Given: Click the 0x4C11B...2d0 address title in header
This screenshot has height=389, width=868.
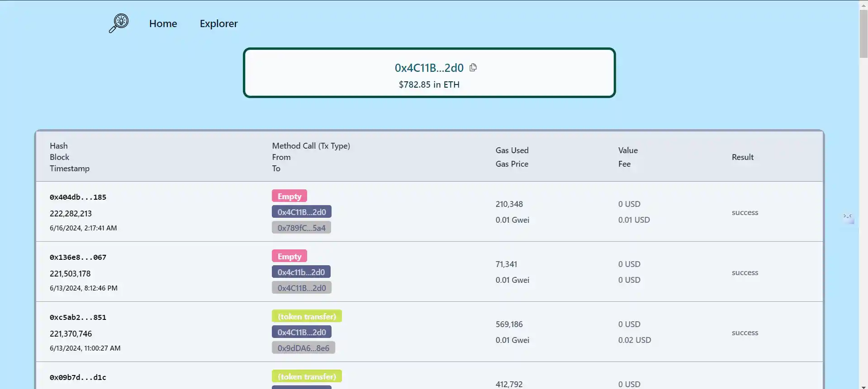Looking at the screenshot, I should (x=429, y=68).
